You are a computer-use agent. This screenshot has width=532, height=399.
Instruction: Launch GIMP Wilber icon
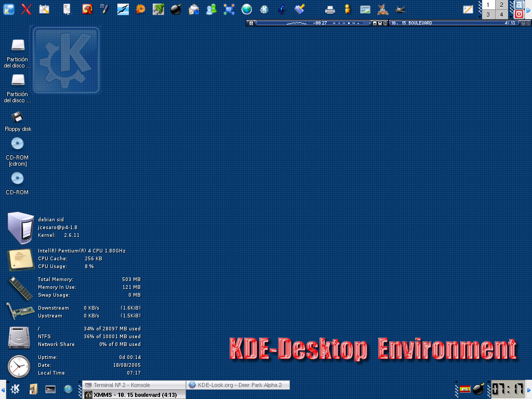(x=401, y=9)
